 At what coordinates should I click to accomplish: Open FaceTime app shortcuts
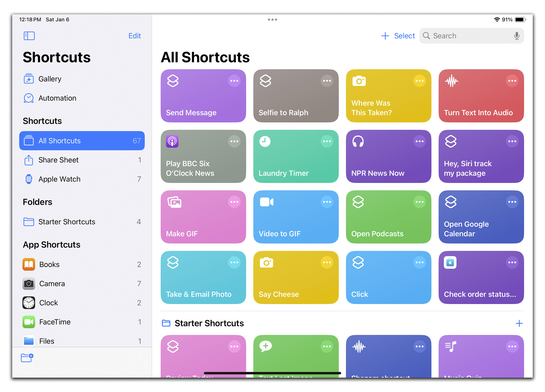82,322
